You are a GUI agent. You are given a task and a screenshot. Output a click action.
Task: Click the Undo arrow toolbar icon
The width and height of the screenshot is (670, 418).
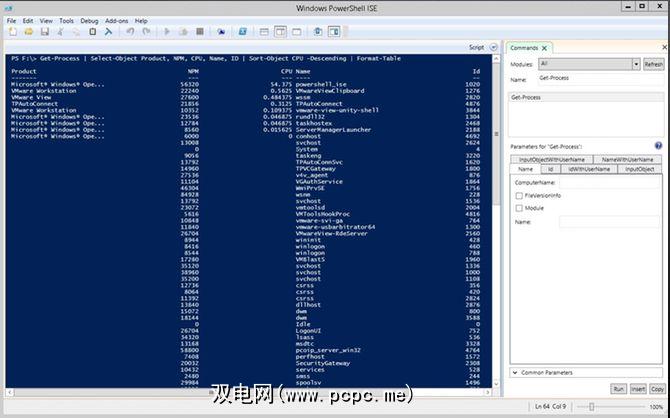130,32
